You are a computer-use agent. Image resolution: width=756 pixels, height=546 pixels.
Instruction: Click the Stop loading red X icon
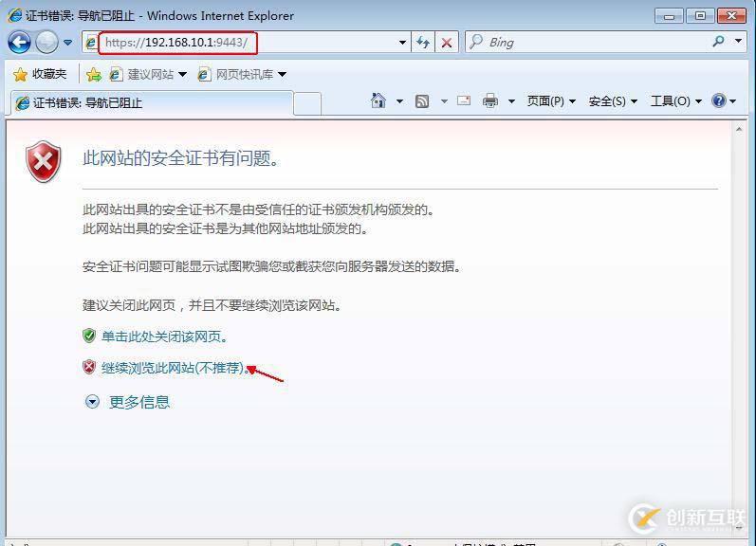[447, 43]
